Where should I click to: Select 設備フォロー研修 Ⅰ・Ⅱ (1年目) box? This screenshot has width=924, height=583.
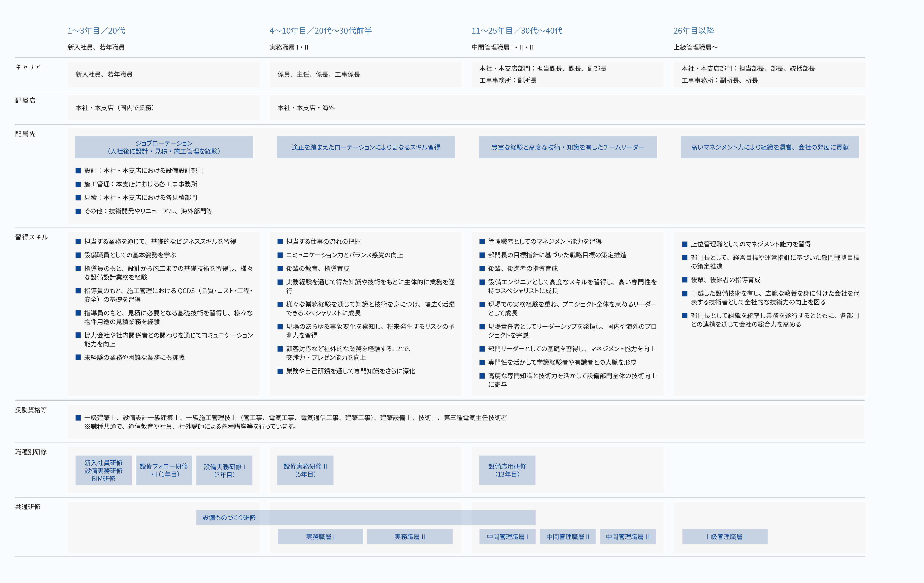(164, 470)
